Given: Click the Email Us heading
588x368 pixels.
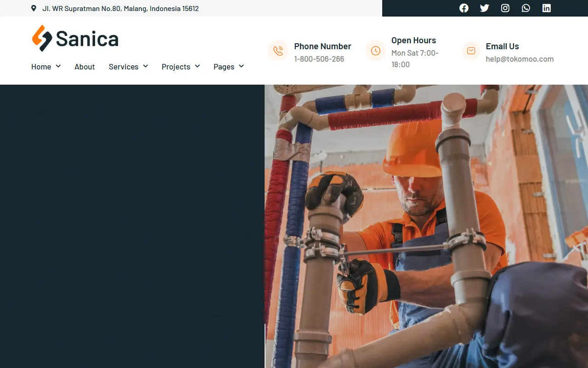Looking at the screenshot, I should click(502, 46).
